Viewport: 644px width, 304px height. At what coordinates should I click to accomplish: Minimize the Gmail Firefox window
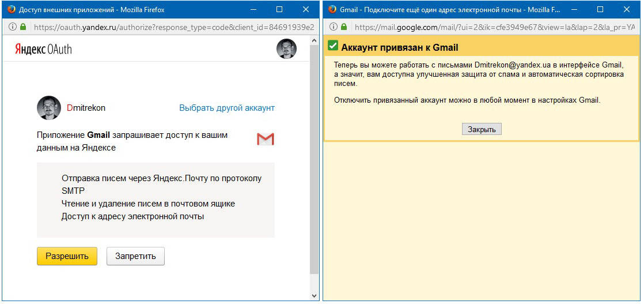click(575, 9)
